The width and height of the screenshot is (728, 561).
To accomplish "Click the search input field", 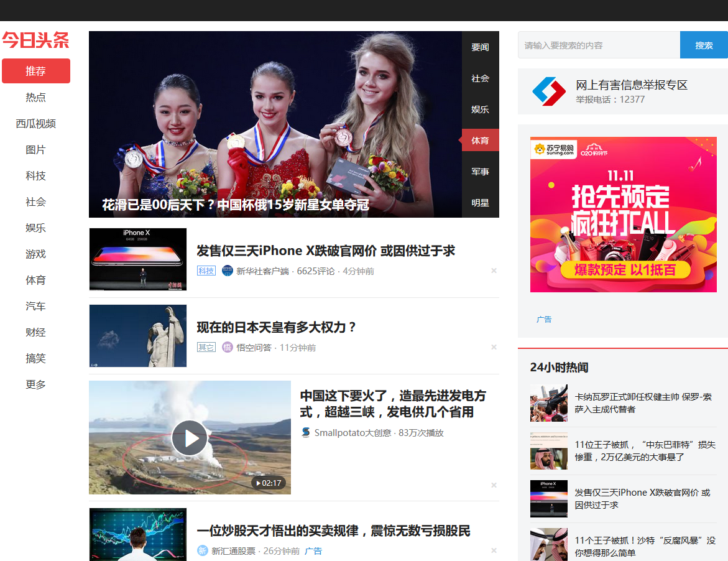I will (x=599, y=45).
